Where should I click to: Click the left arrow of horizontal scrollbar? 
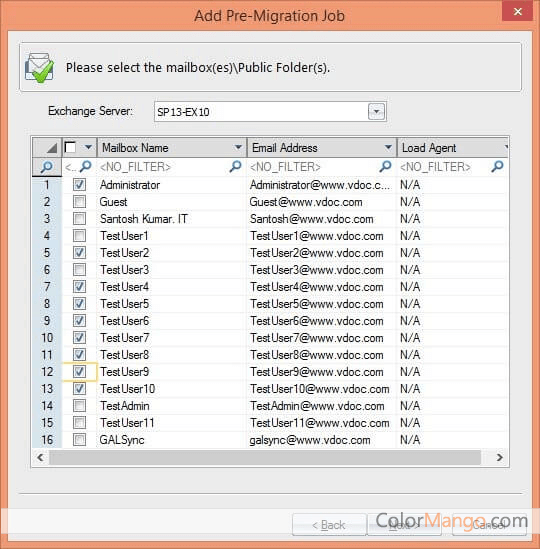point(41,457)
